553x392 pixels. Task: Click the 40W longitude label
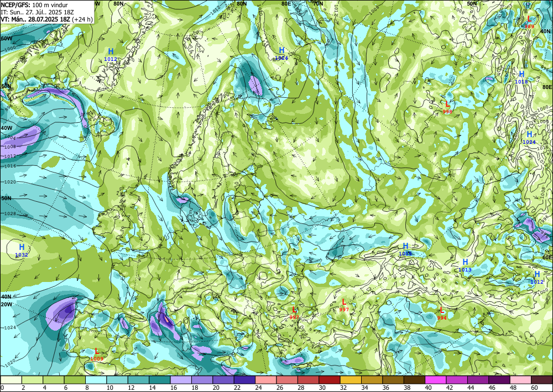tap(6, 128)
